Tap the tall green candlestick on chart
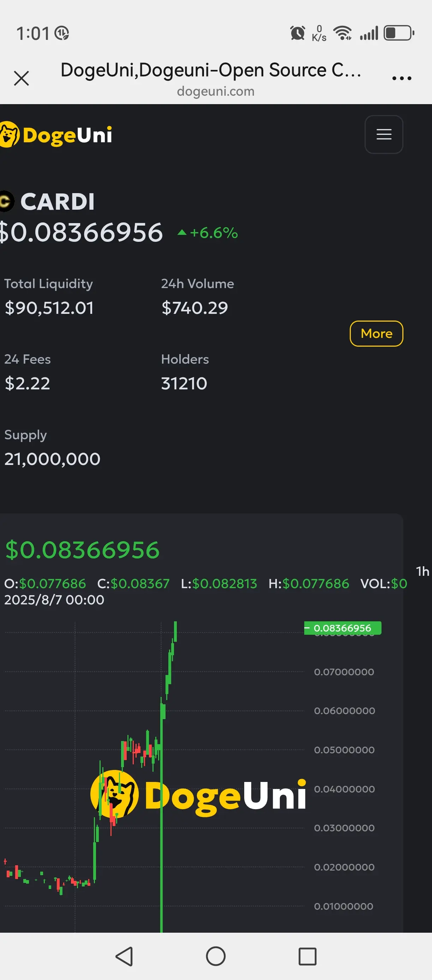Image resolution: width=432 pixels, height=980 pixels. [162, 814]
